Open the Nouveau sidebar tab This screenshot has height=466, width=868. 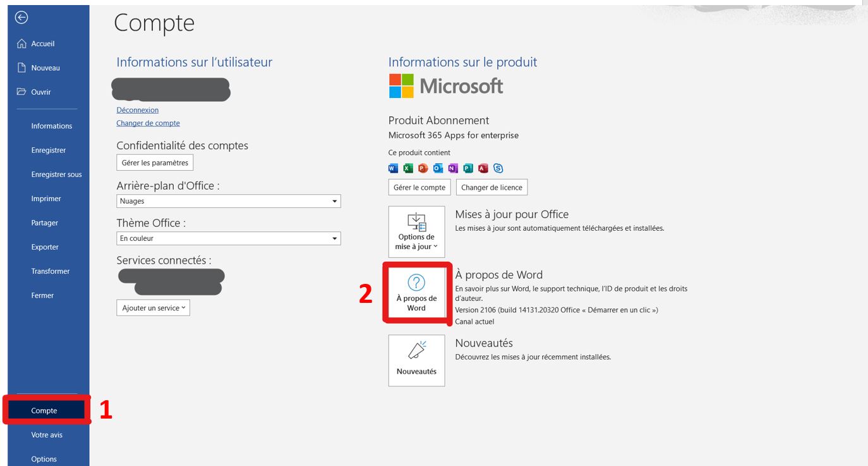(x=48, y=68)
